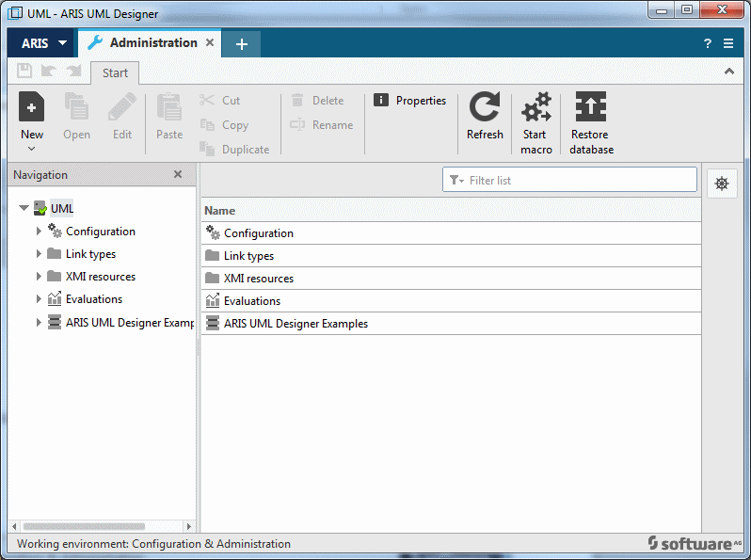The image size is (751, 560).
Task: Click the Redo arrow icon
Action: pos(73,71)
